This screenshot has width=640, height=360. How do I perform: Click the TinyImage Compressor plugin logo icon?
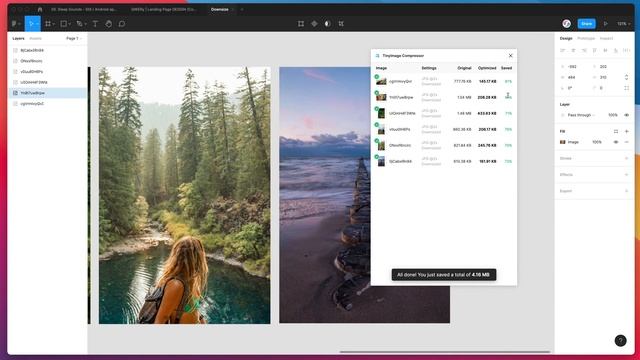coord(377,56)
